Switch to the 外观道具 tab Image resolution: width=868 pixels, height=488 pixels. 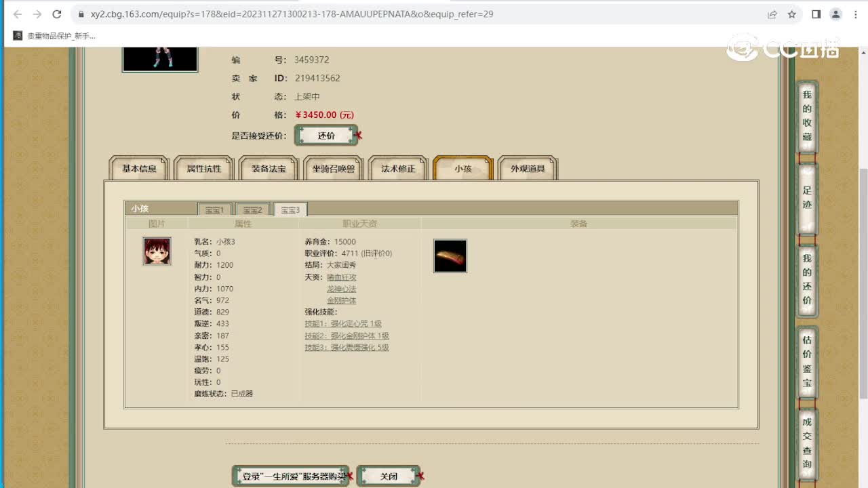pos(528,169)
